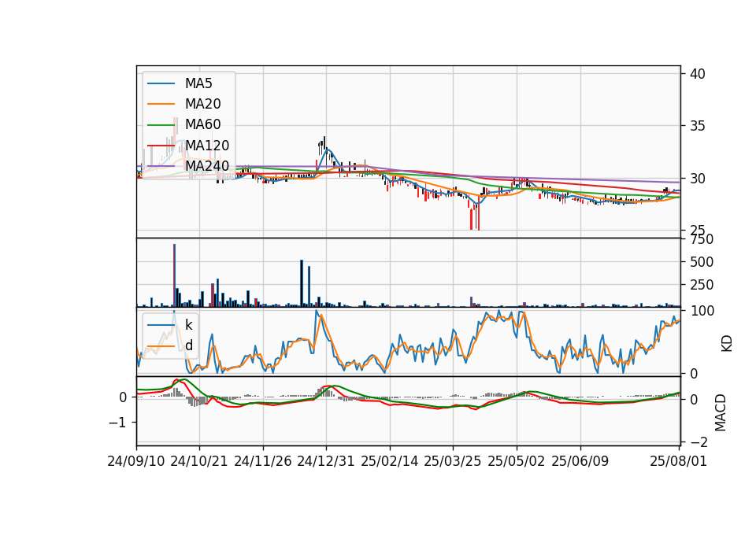Click the 25/05/02 date axis label
Image resolution: width=756 pixels, height=543 pixels.
(x=517, y=461)
